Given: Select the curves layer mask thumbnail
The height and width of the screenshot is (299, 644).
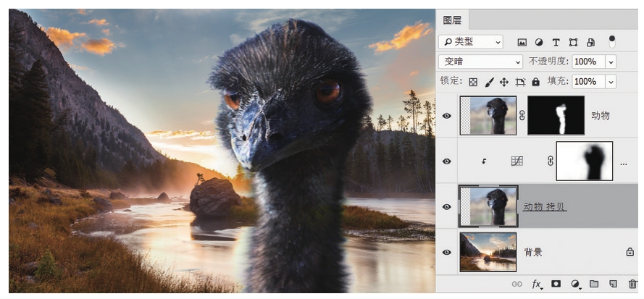Looking at the screenshot, I should [x=585, y=161].
